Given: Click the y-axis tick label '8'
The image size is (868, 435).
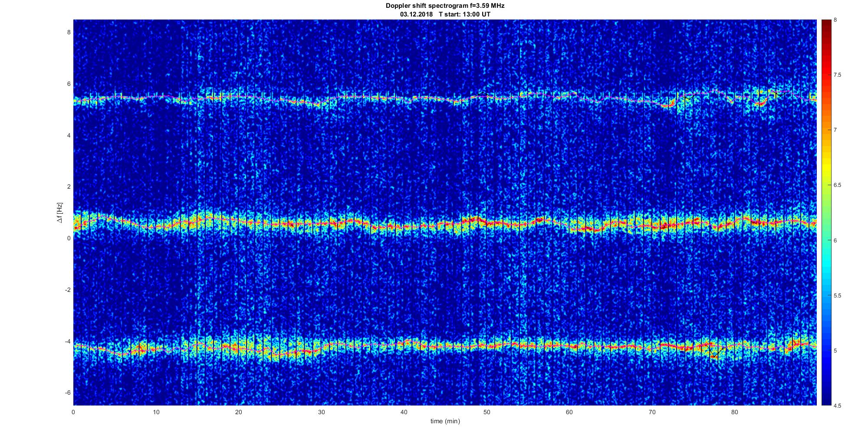Looking at the screenshot, I should tap(68, 32).
